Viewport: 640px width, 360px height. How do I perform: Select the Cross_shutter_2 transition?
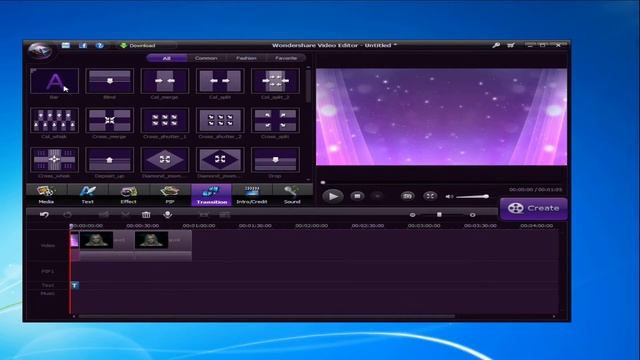(220, 120)
